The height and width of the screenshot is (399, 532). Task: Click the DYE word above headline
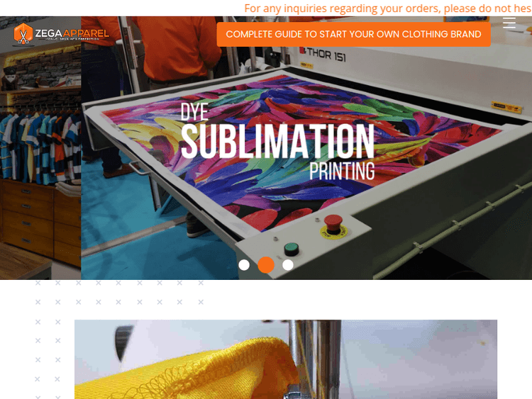coord(194,111)
